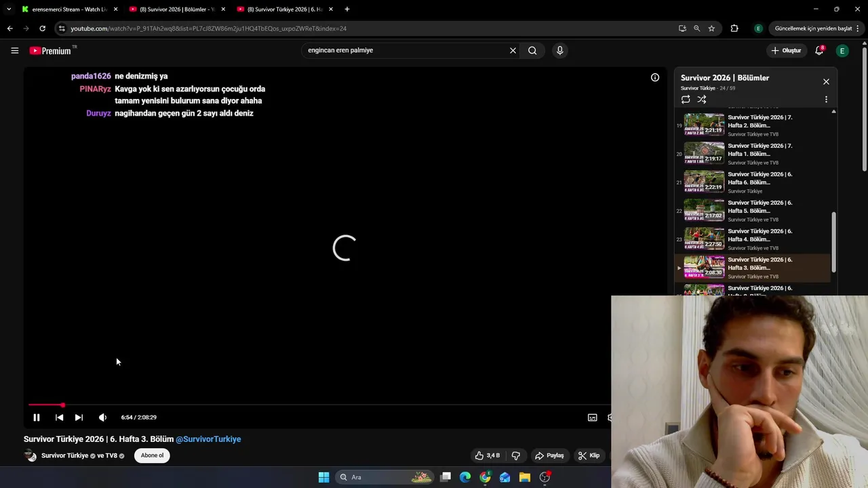The height and width of the screenshot is (488, 868).
Task: Open the zoom magnifier in address bar
Action: (x=696, y=28)
